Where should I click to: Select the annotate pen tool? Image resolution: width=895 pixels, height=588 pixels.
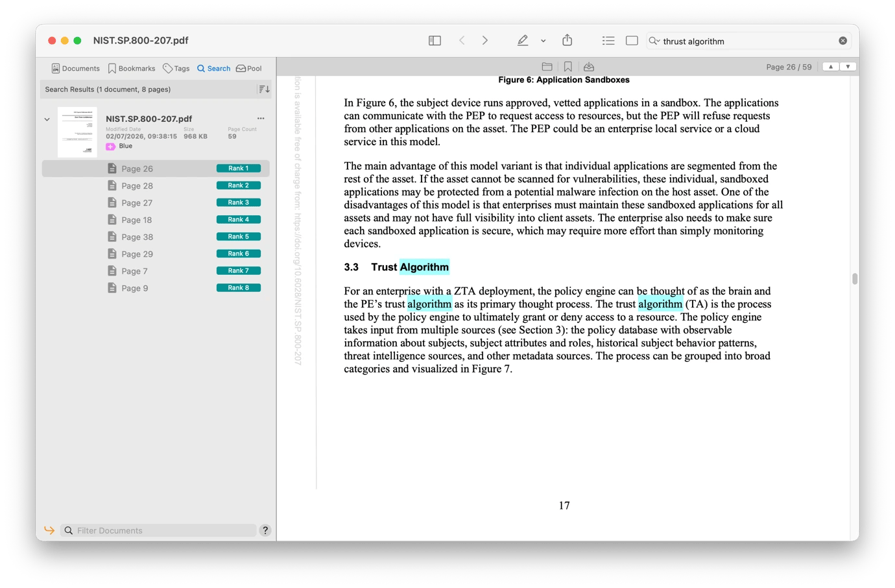[x=523, y=41]
